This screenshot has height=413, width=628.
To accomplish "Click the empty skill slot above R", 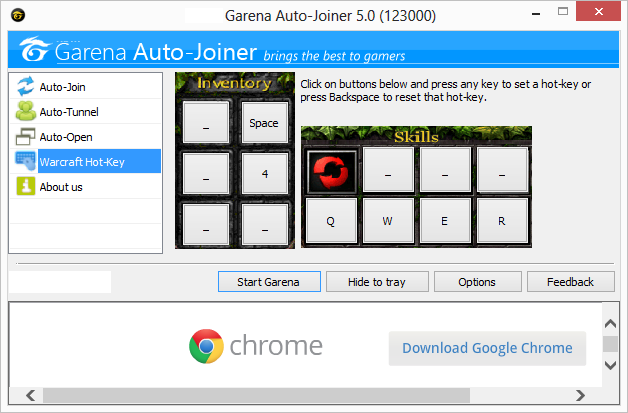I will [x=502, y=169].
